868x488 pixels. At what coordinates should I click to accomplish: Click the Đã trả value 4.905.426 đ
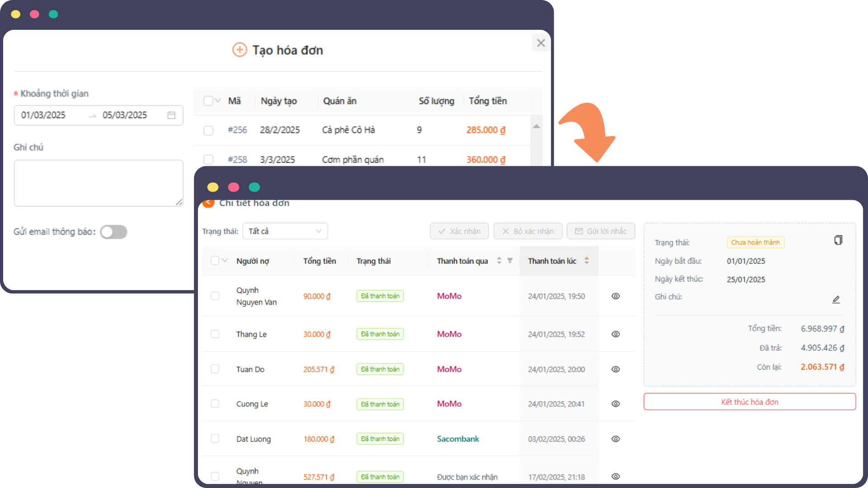point(822,347)
